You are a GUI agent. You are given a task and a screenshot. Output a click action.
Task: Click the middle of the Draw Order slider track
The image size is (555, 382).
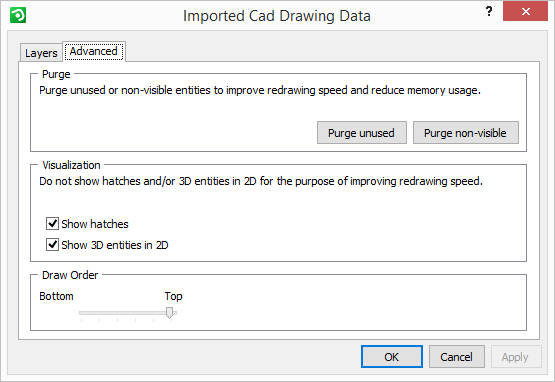[128, 313]
